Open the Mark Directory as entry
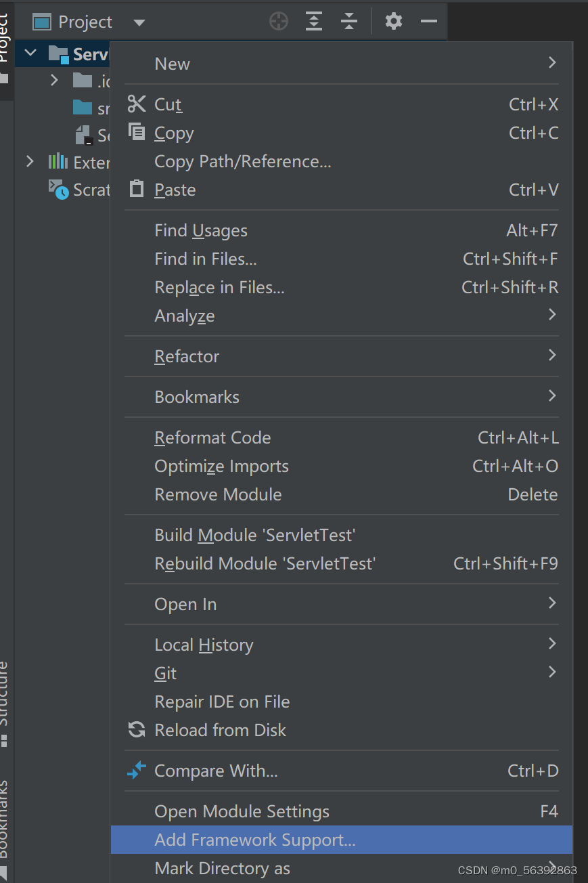 click(x=342, y=868)
